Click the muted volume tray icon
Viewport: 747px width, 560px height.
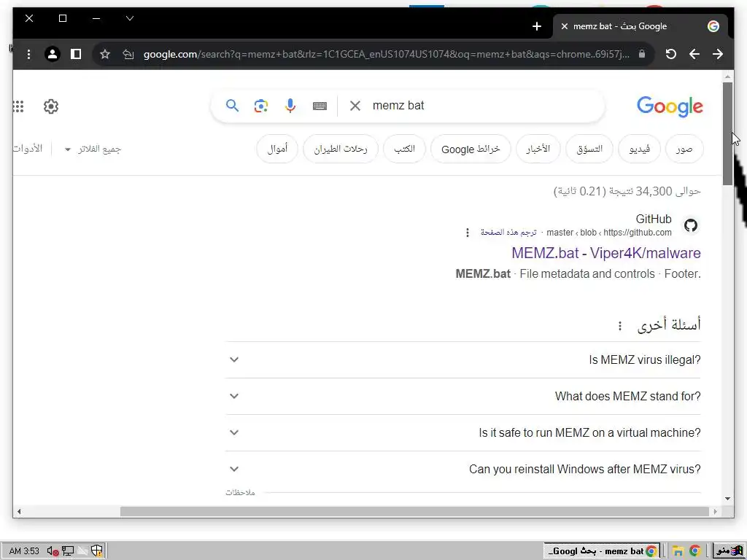[53, 551]
